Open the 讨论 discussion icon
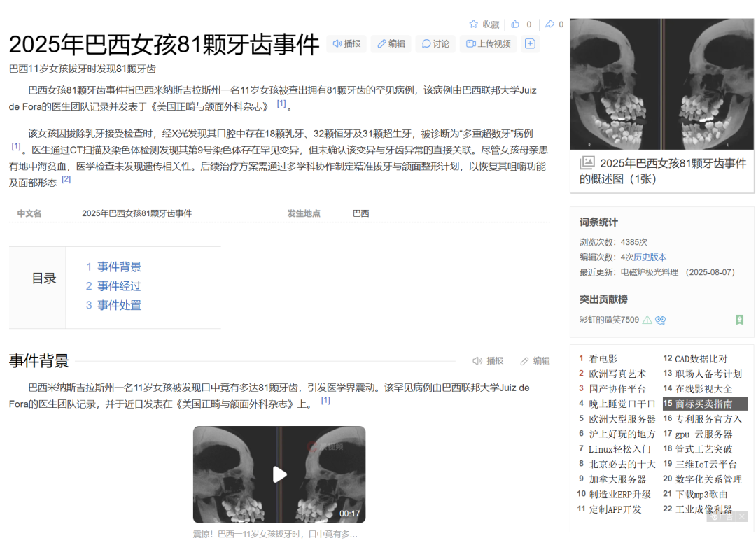This screenshot has width=756, height=552. click(x=428, y=43)
